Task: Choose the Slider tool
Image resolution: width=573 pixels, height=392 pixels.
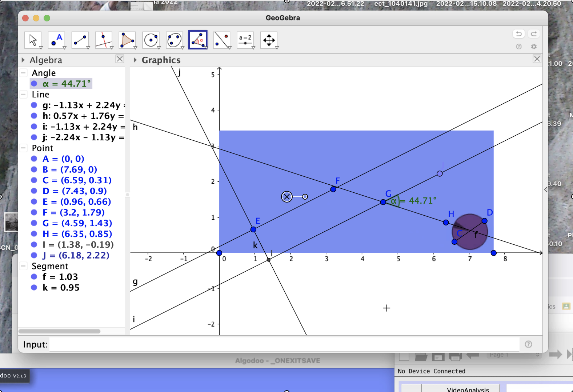Action: click(x=245, y=40)
